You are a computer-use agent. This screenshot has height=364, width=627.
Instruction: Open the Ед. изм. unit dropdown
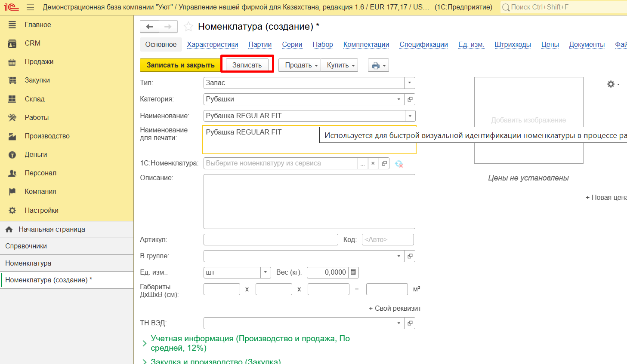pyautogui.click(x=266, y=272)
